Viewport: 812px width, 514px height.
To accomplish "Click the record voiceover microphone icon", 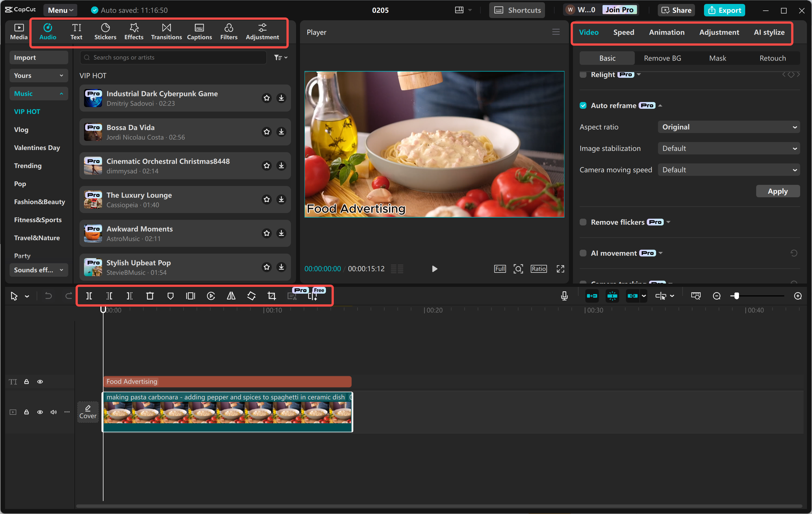I will tap(564, 296).
